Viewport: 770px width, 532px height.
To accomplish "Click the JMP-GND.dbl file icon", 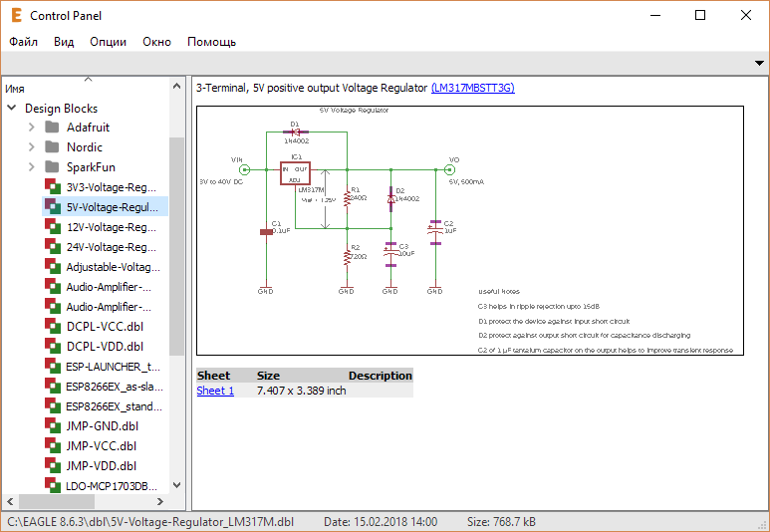I will (53, 425).
